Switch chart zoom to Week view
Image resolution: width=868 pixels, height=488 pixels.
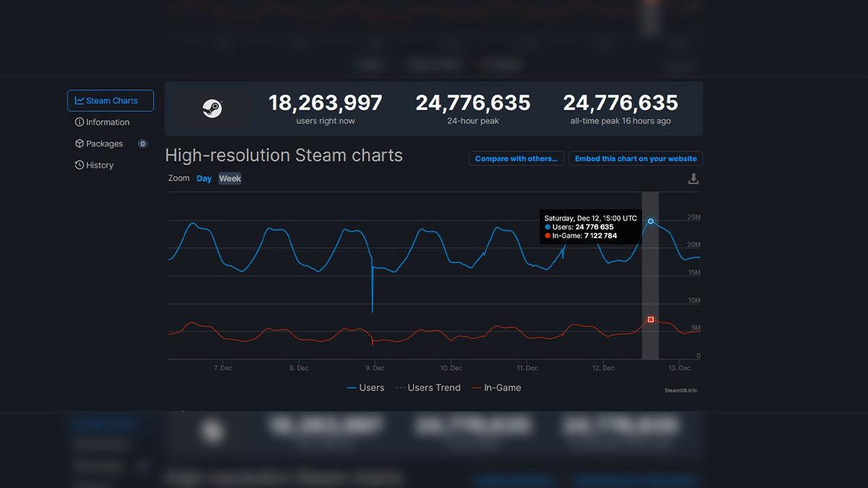(229, 178)
